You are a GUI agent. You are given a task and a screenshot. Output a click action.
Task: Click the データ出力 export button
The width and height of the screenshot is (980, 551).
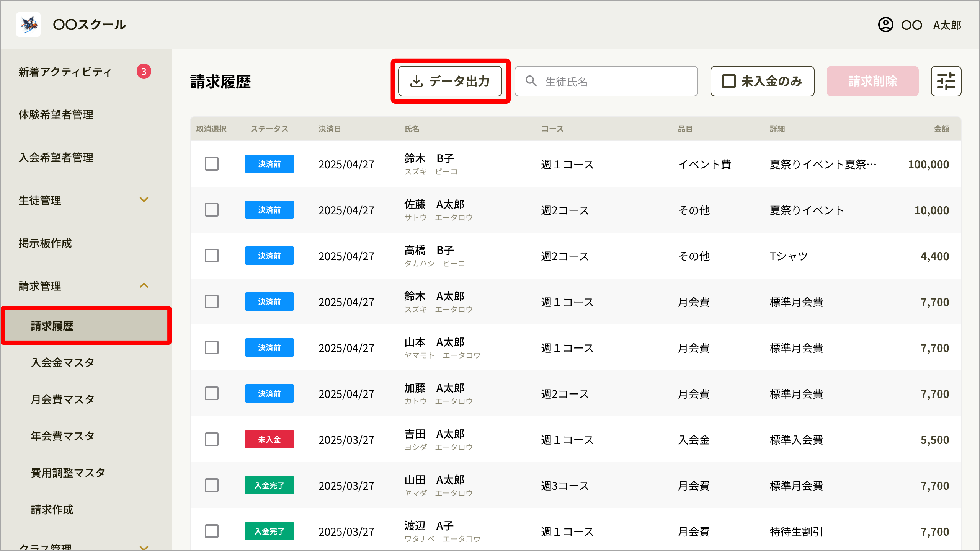450,81
